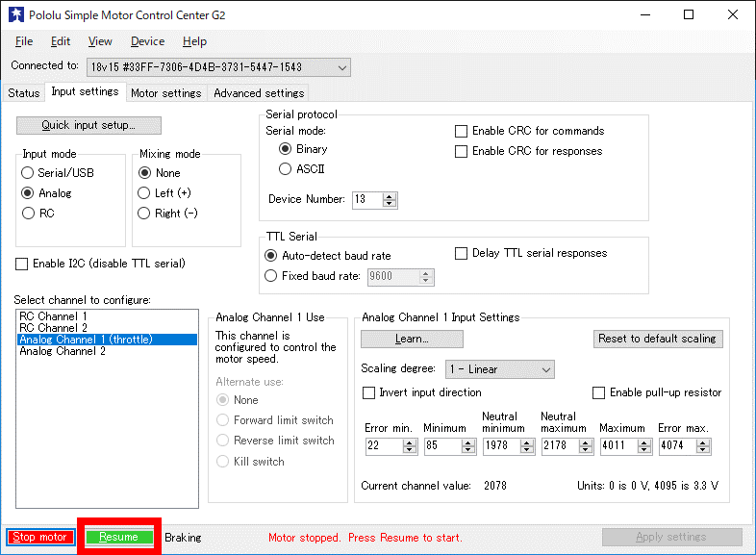Open the File menu
This screenshot has height=555, width=756.
(24, 41)
